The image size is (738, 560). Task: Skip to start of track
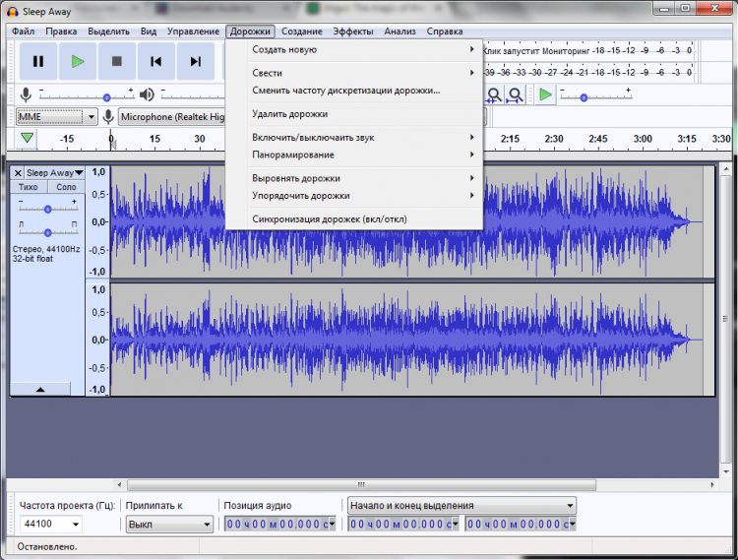tap(155, 61)
